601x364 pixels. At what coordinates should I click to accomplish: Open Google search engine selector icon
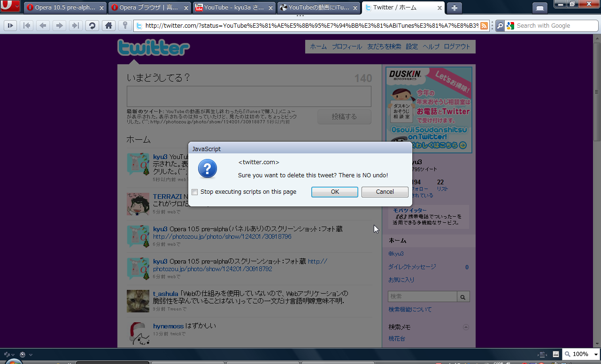point(510,26)
